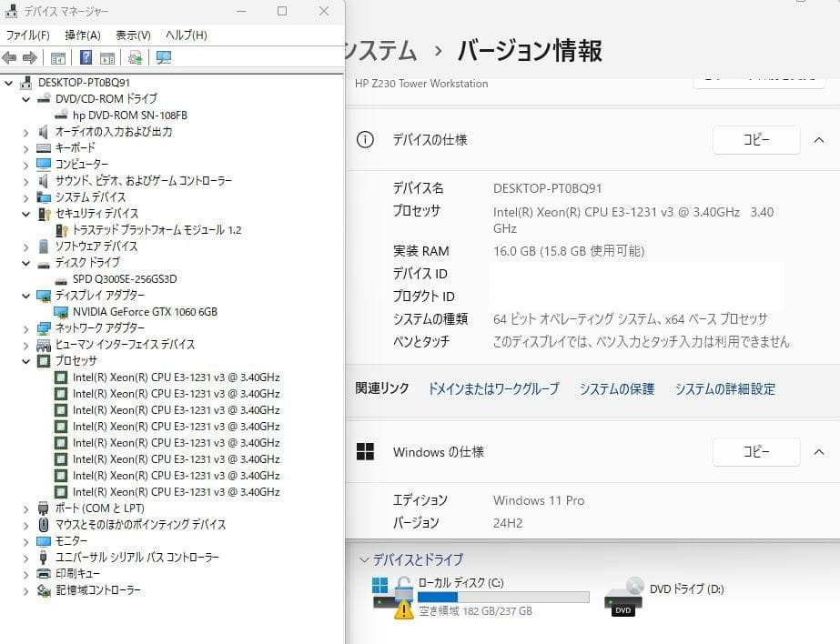The height and width of the screenshot is (644, 840).
Task: Click the Forward navigation arrow in Device Manager
Action: tap(29, 57)
